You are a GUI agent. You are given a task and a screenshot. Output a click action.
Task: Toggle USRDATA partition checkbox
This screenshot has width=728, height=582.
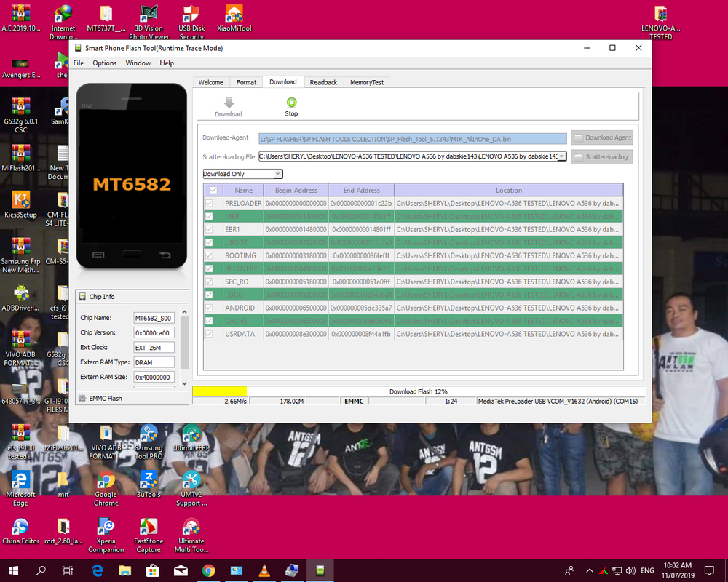tap(209, 334)
